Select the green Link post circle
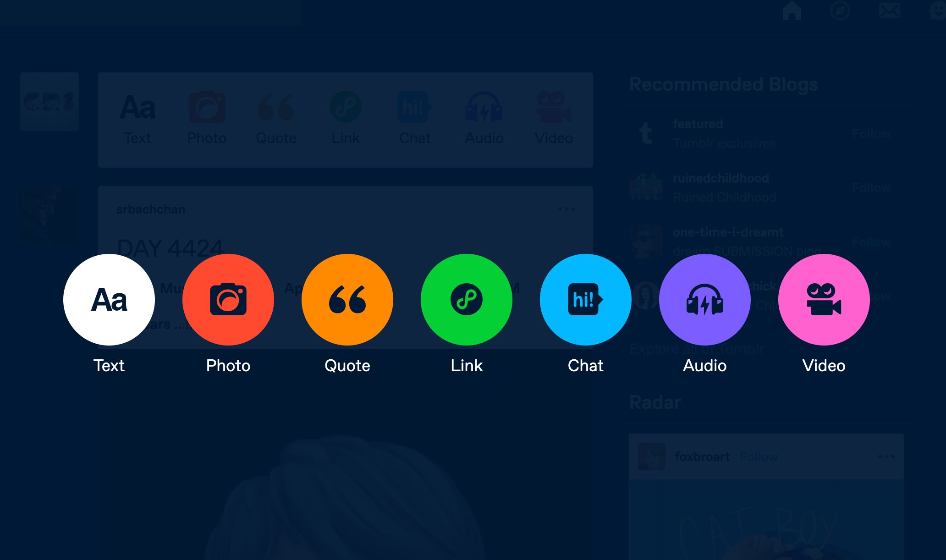Viewport: 946px width, 560px height. (467, 300)
